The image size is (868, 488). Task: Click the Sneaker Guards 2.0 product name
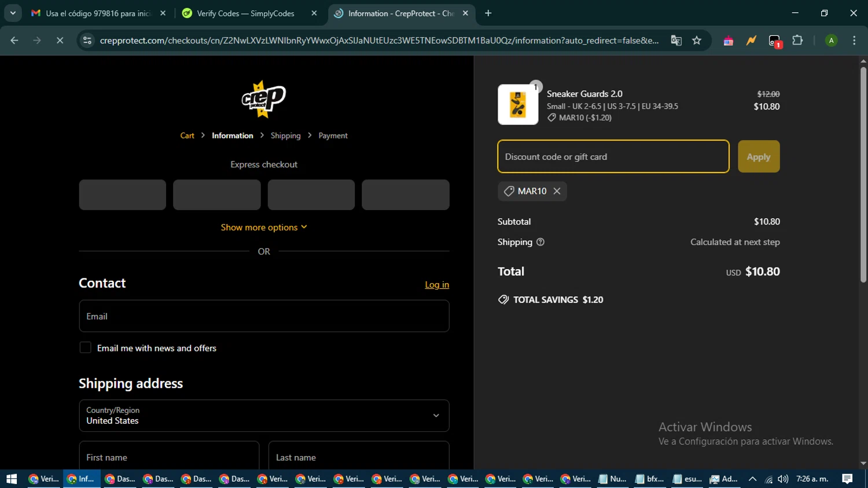pyautogui.click(x=584, y=94)
